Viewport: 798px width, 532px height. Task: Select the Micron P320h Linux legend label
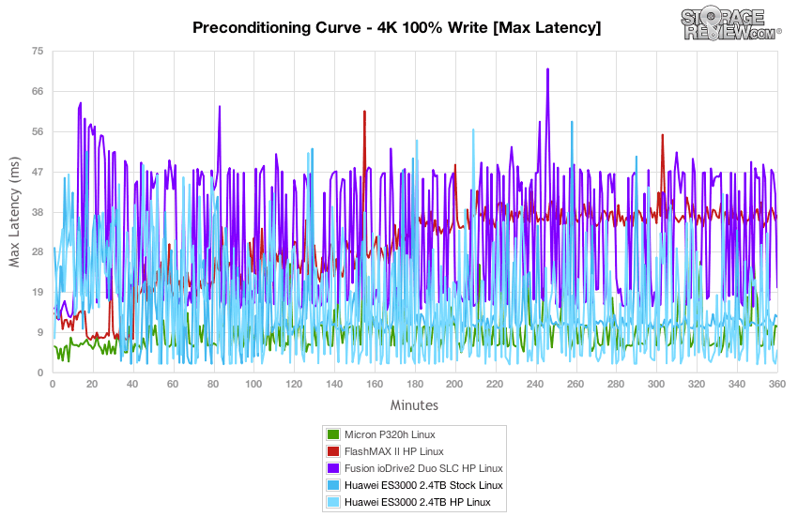point(390,434)
